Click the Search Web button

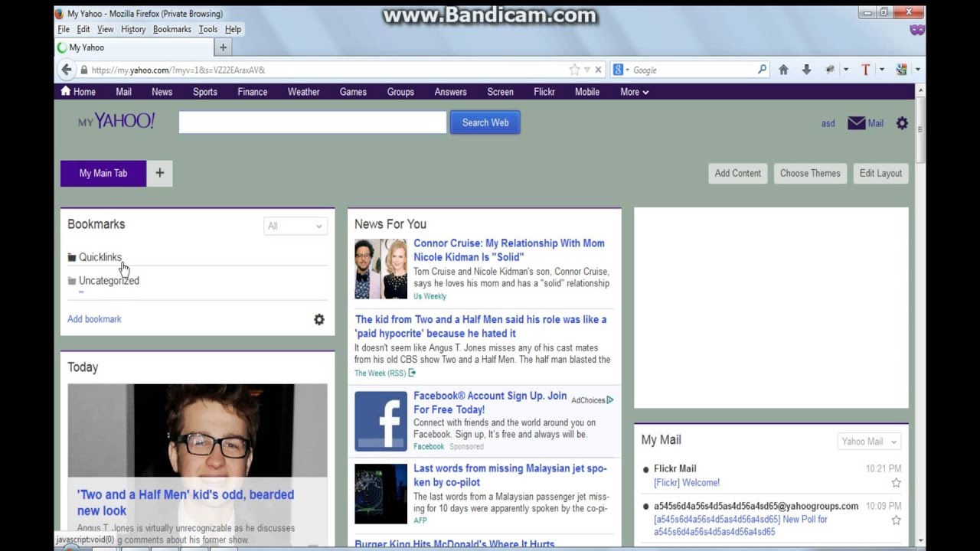click(x=485, y=122)
